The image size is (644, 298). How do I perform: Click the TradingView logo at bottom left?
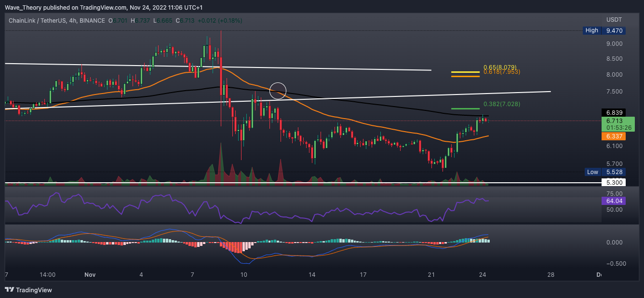click(x=28, y=290)
